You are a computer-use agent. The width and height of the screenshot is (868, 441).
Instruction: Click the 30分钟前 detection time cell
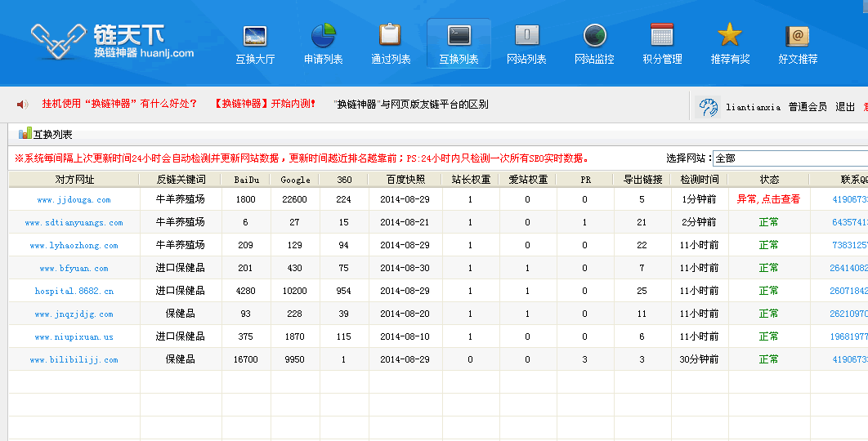click(699, 359)
